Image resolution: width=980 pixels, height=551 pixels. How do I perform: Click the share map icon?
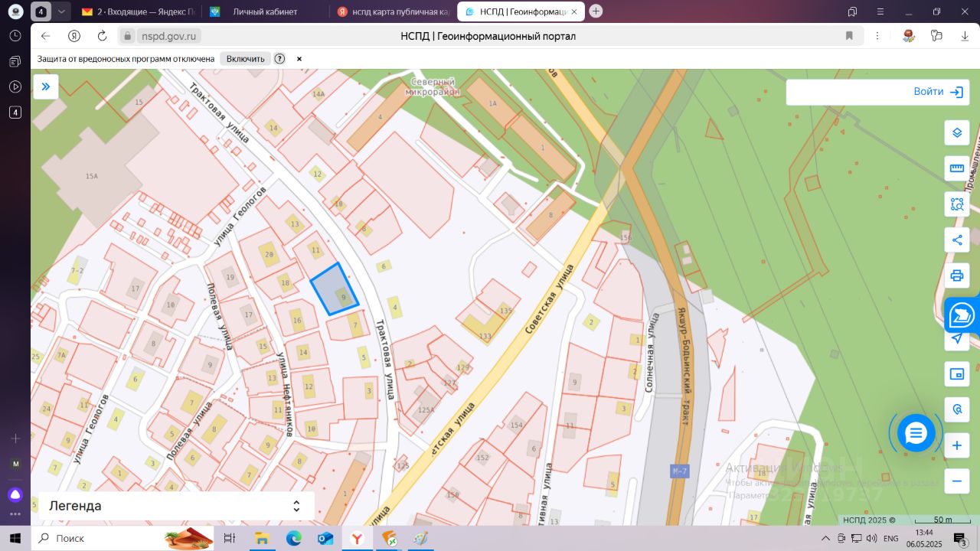coord(956,240)
